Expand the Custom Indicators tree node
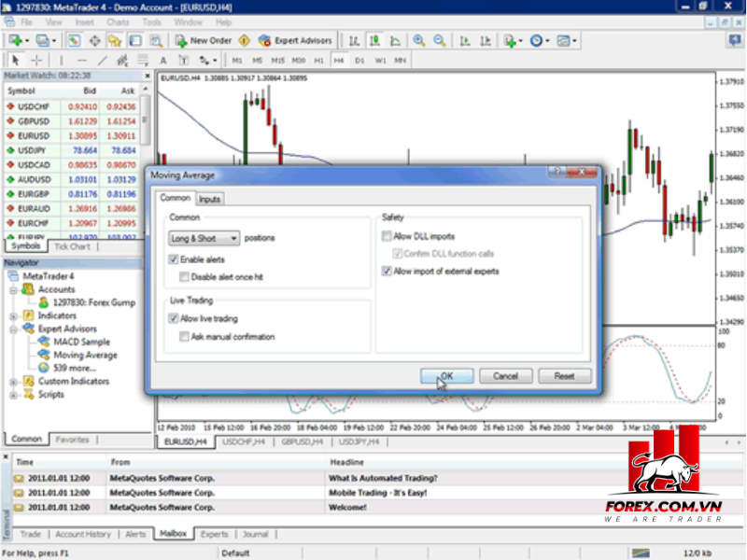The height and width of the screenshot is (560, 747). click(x=13, y=382)
